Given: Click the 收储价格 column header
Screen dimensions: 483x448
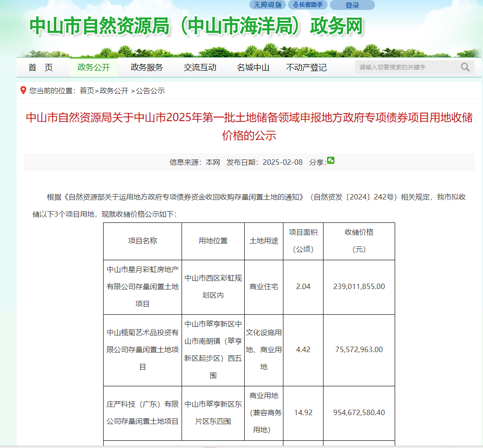Looking at the screenshot, I should (x=359, y=241).
